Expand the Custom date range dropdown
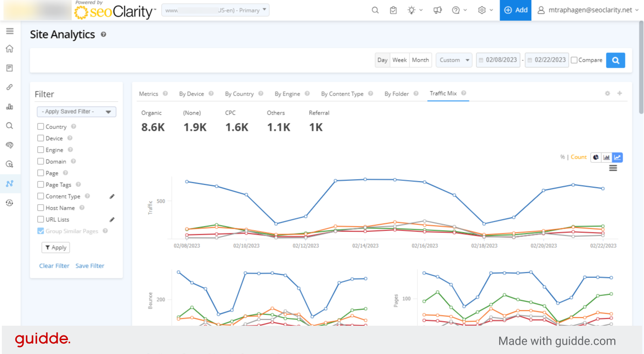The image size is (644, 354). click(454, 60)
